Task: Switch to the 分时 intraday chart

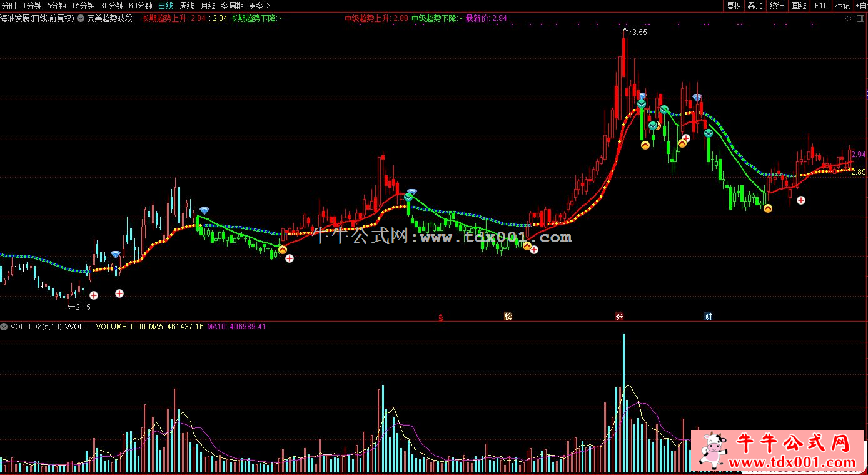Action: pos(9,6)
